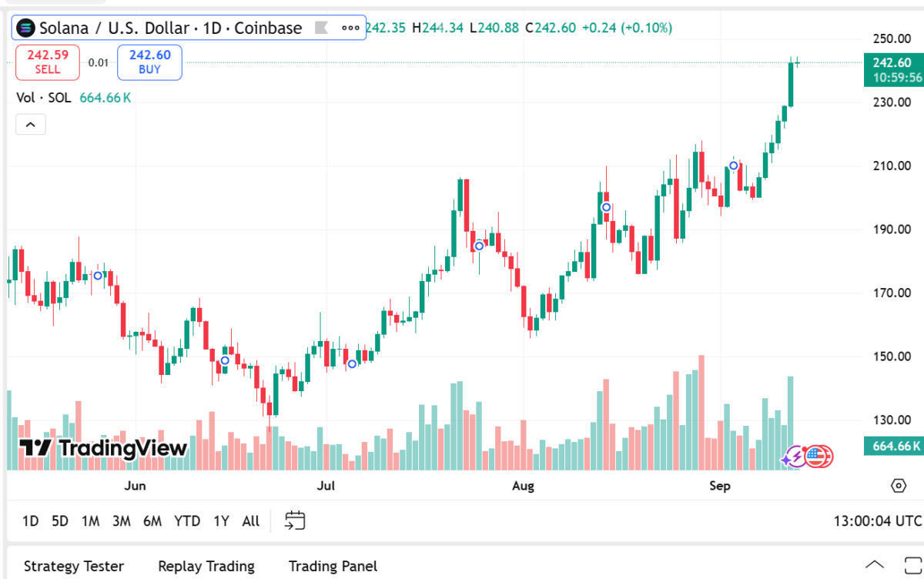Select the All date range
924x579 pixels.
pos(250,521)
